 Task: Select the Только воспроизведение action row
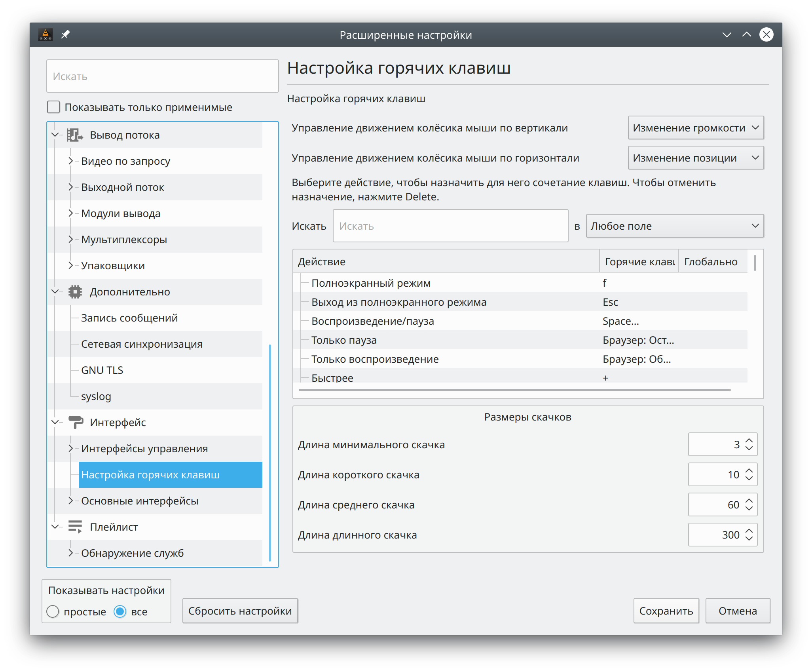point(520,359)
